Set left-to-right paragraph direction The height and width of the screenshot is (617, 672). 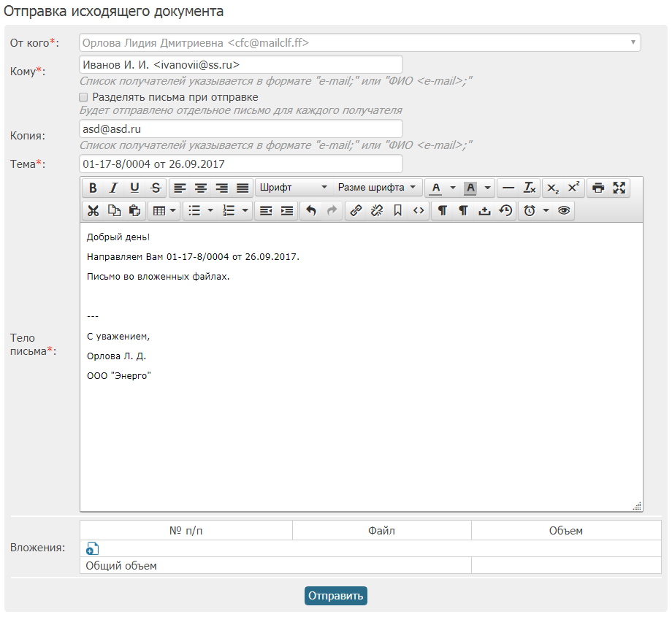(443, 210)
